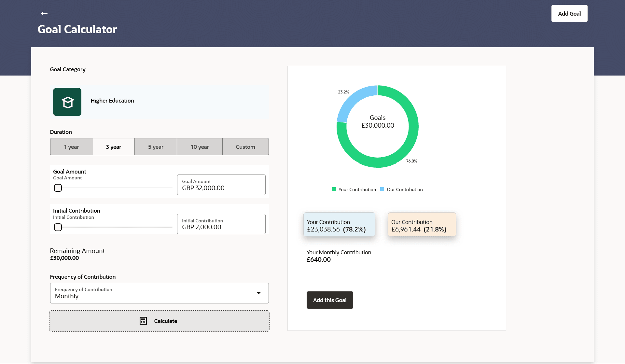Click the Goal Amount slider handle
The height and width of the screenshot is (364, 625).
pyautogui.click(x=58, y=188)
